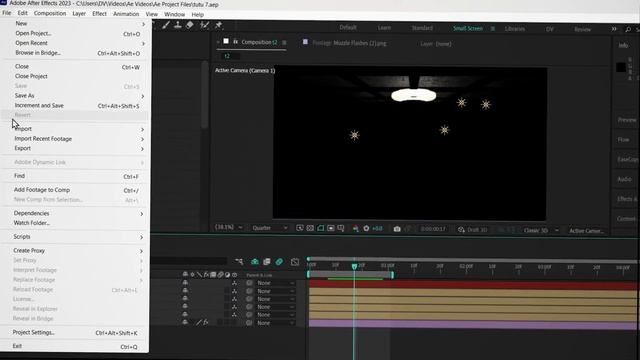This screenshot has height=360, width=640.
Task: Open the Graph Editor icon in timeline
Action: pos(295,262)
